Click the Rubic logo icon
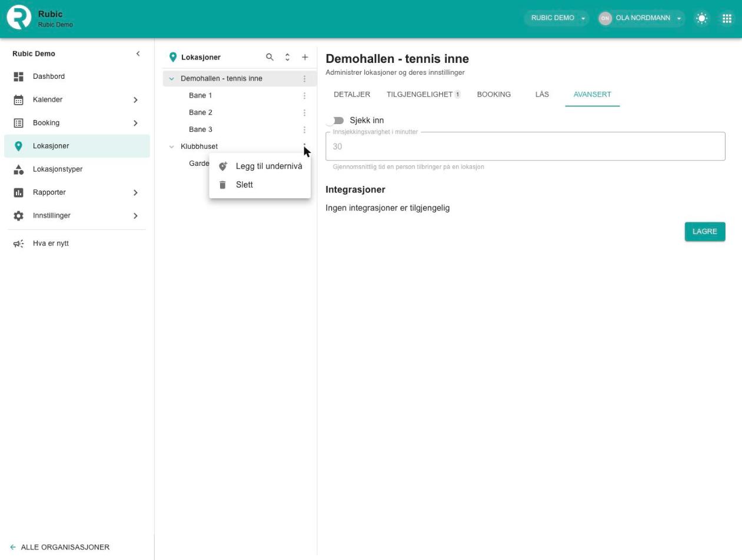 point(19,18)
